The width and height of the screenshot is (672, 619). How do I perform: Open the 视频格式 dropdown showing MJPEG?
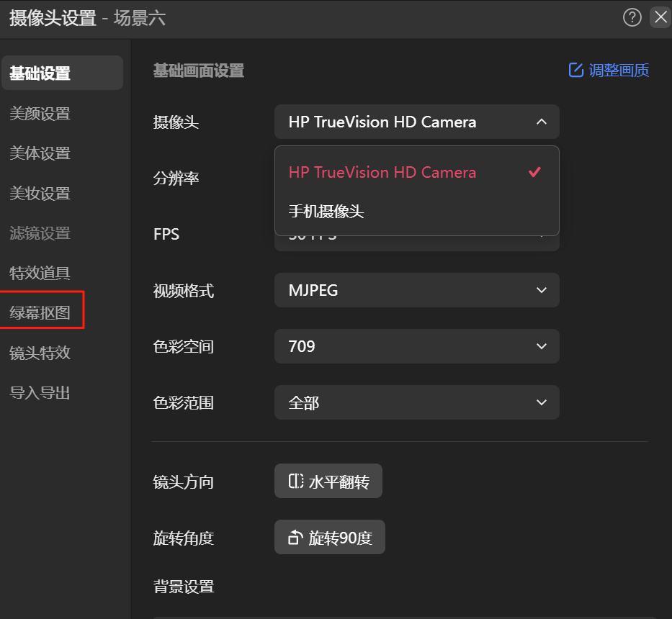tap(417, 290)
